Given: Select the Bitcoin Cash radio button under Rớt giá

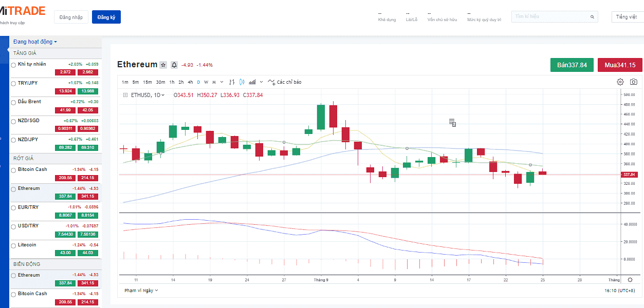Looking at the screenshot, I should [13, 170].
